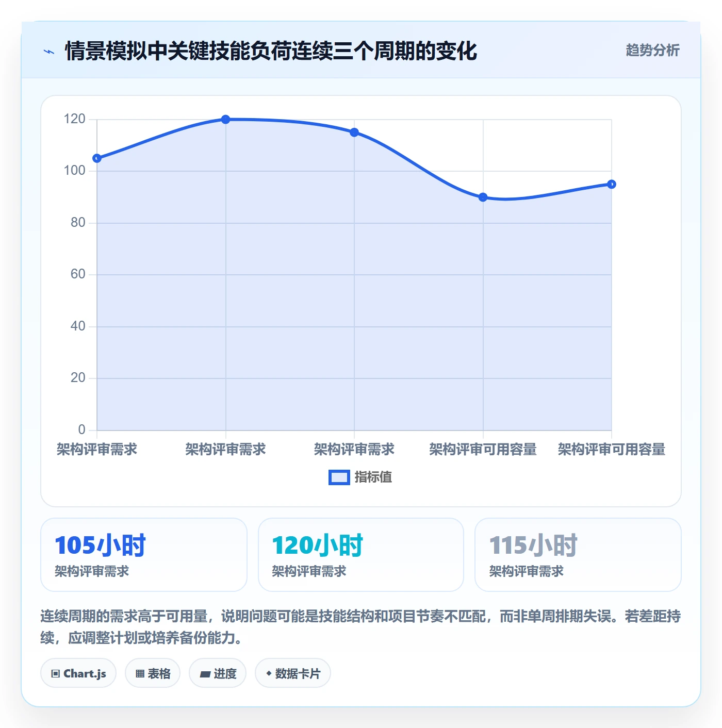
Task: Click the final data point at value 95
Action: coord(612,184)
